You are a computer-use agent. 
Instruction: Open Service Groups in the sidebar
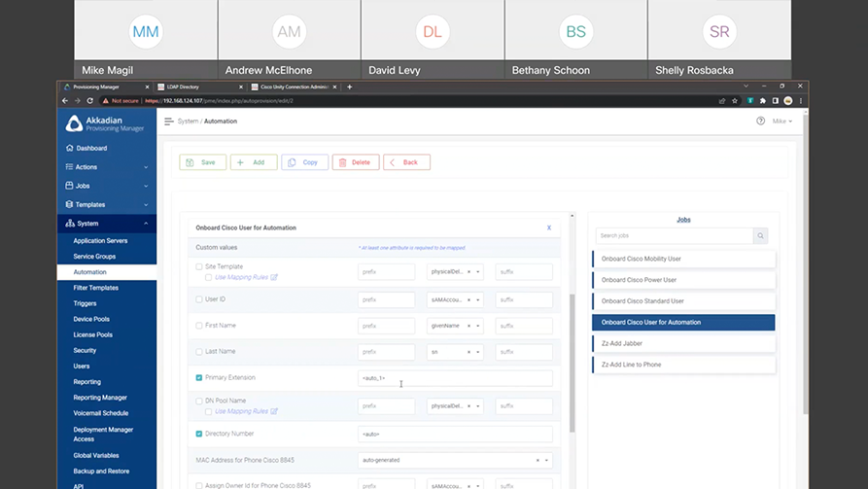[94, 257]
